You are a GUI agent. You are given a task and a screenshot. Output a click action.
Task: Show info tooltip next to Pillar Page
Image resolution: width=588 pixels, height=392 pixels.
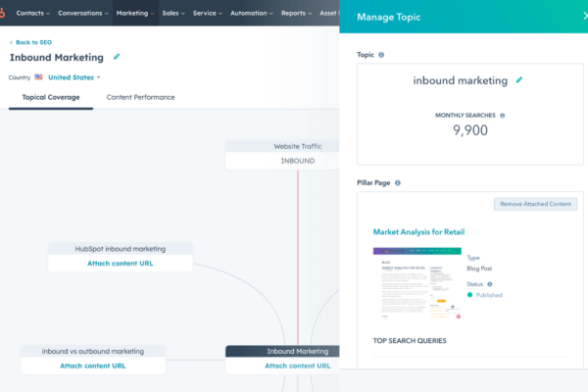398,183
